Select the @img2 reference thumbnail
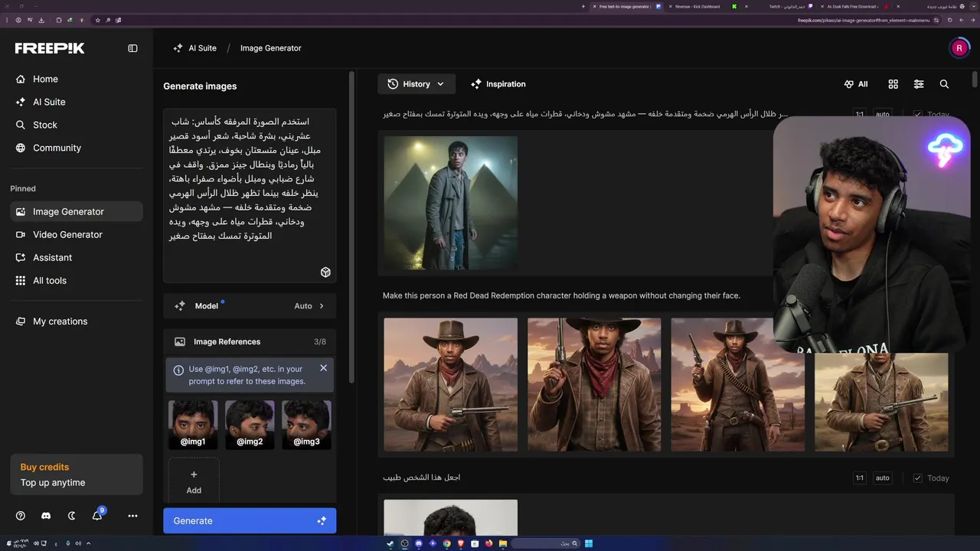Screen dimensions: 980x551 [250, 425]
